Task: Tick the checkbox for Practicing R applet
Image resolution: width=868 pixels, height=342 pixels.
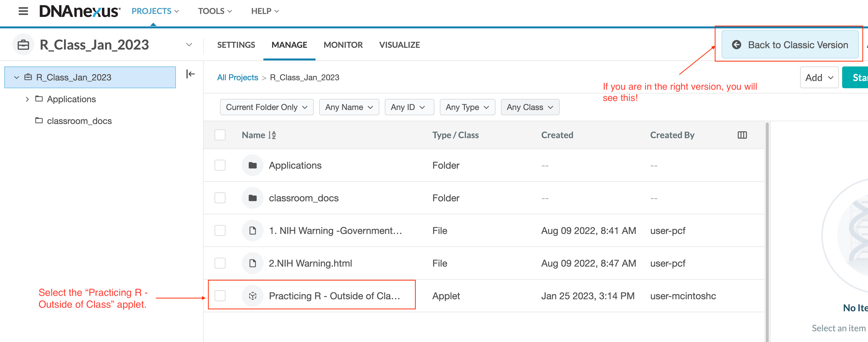Action: coord(220,296)
